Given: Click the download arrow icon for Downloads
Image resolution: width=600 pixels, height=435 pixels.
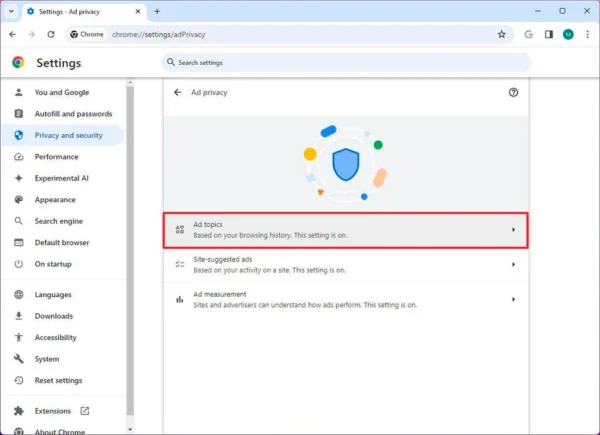Looking at the screenshot, I should [18, 316].
